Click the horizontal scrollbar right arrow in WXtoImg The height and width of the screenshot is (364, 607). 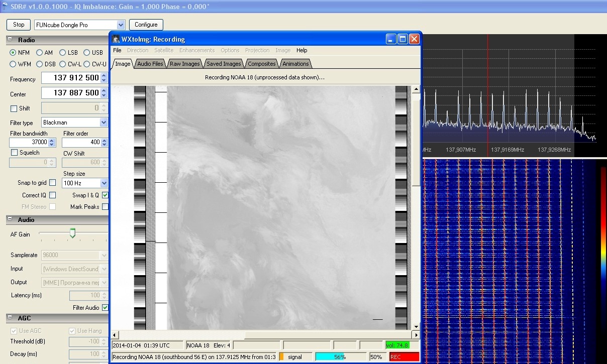(416, 335)
